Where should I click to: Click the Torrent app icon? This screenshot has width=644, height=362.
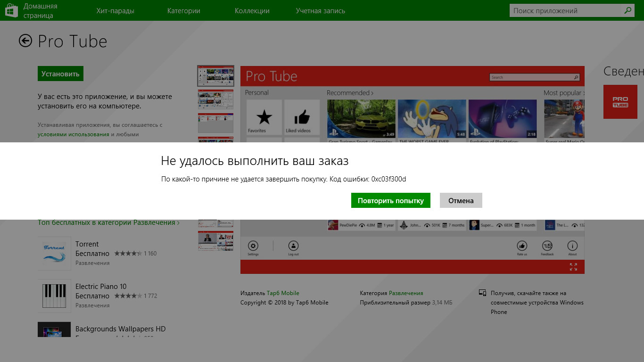[54, 254]
